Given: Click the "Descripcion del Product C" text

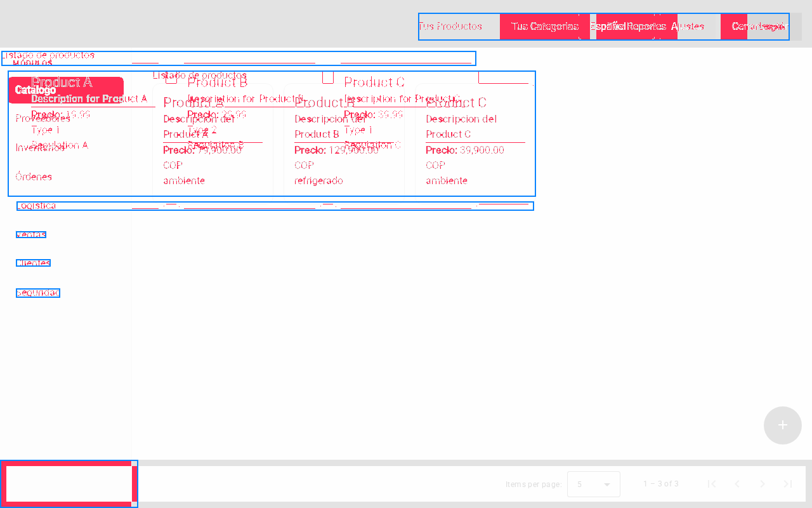Looking at the screenshot, I should pyautogui.click(x=461, y=126).
